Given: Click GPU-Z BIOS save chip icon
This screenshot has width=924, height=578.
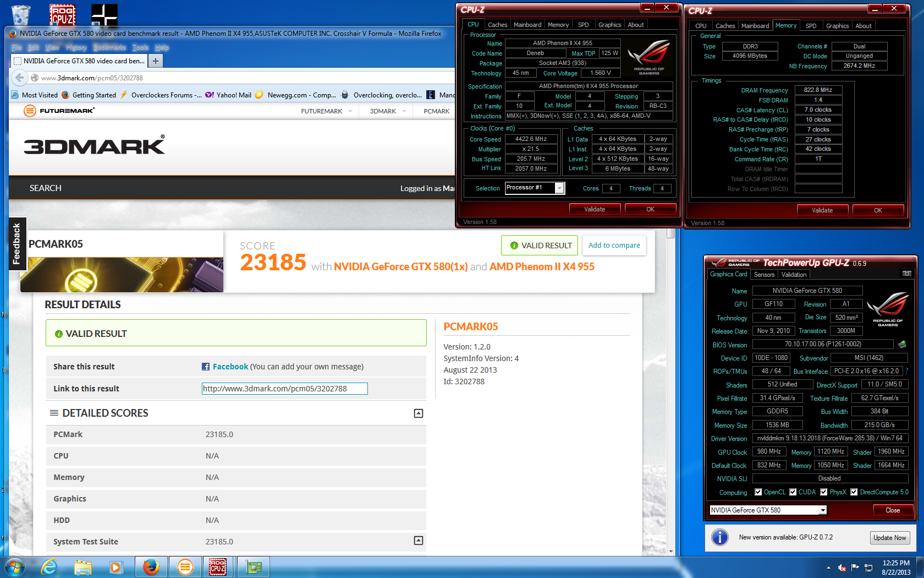Looking at the screenshot, I should point(902,345).
